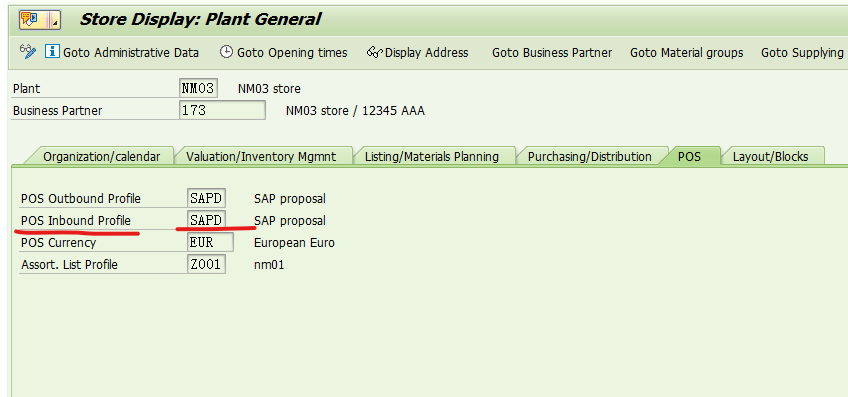Click POS Outbound Profile field SAPD
This screenshot has width=848, height=397.
tap(206, 198)
